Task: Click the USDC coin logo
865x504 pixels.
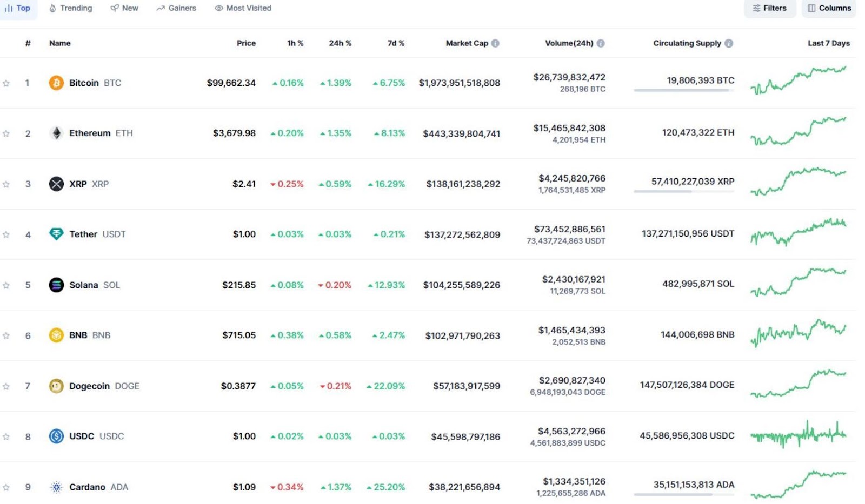Action: [x=56, y=436]
